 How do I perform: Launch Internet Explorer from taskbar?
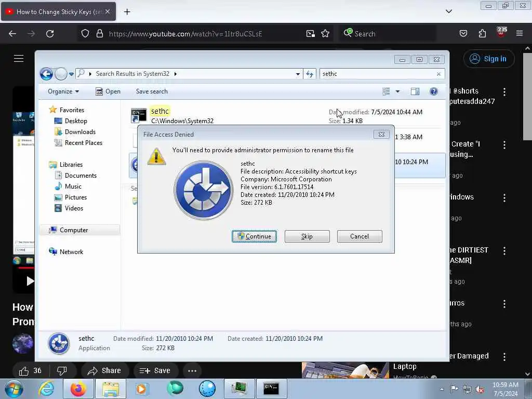click(x=47, y=389)
